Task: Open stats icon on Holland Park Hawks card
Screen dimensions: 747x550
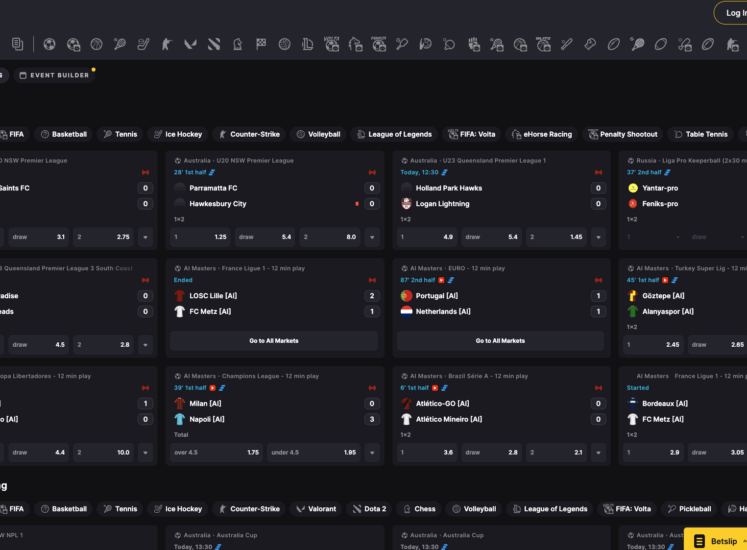Action: point(444,173)
